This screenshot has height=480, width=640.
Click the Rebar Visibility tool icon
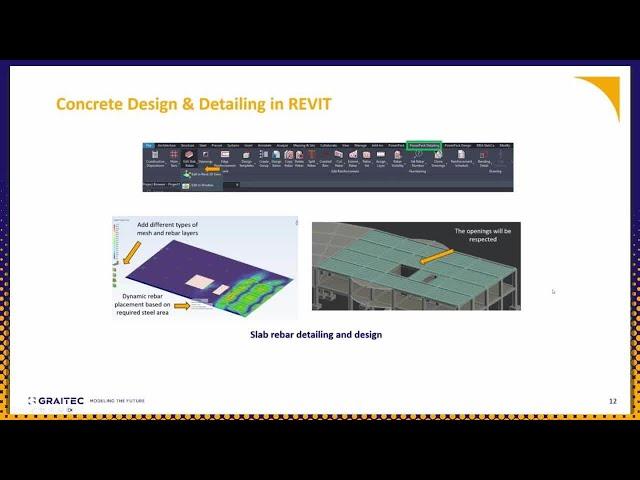pyautogui.click(x=398, y=155)
